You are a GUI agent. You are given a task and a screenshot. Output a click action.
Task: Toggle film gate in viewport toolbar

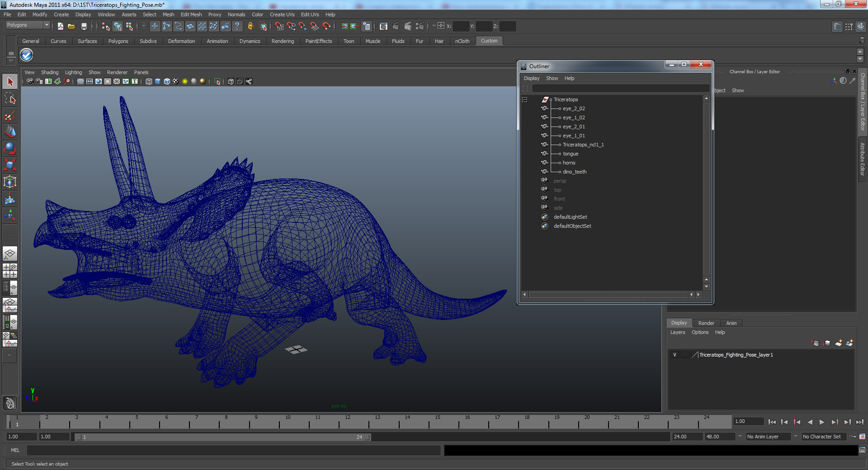[x=90, y=81]
